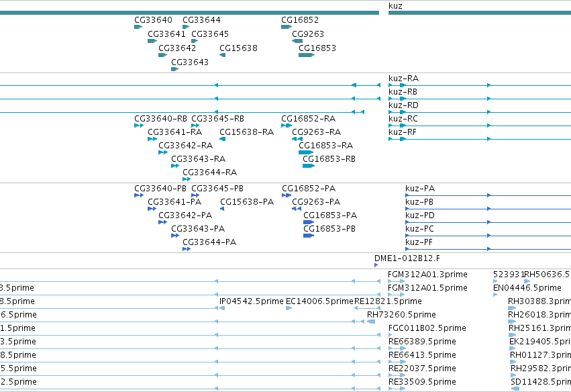Click the kuz-PB protein label
Screen dimensions: 571x392
(x=419, y=202)
